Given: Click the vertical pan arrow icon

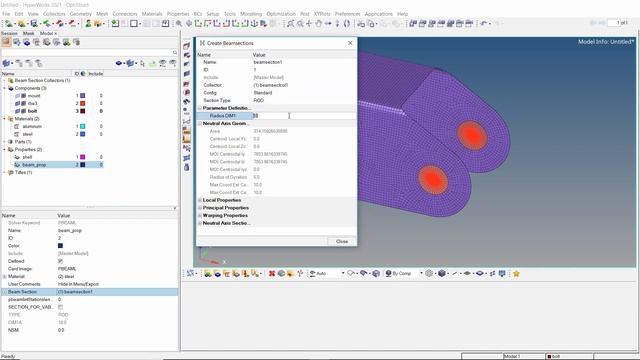Looking at the screenshot, I should 337,24.
